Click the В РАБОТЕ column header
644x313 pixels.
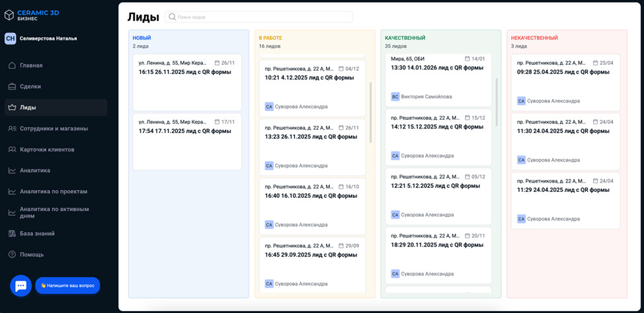270,38
